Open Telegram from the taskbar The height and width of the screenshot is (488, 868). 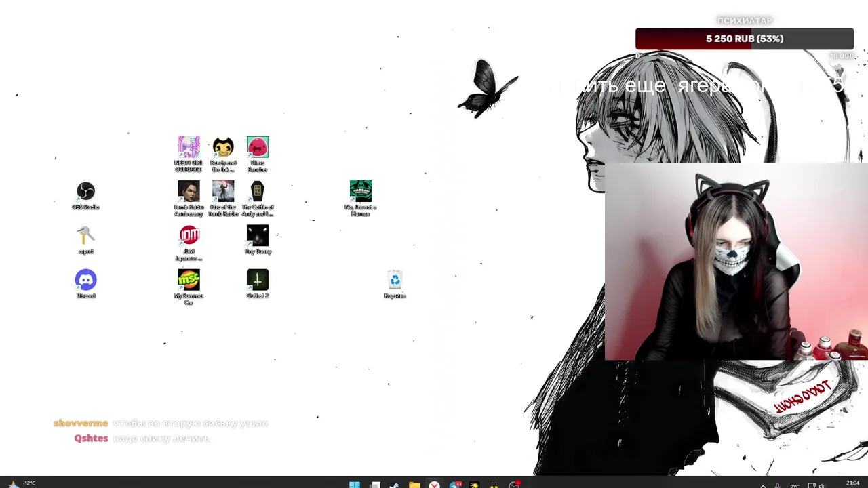click(x=455, y=484)
